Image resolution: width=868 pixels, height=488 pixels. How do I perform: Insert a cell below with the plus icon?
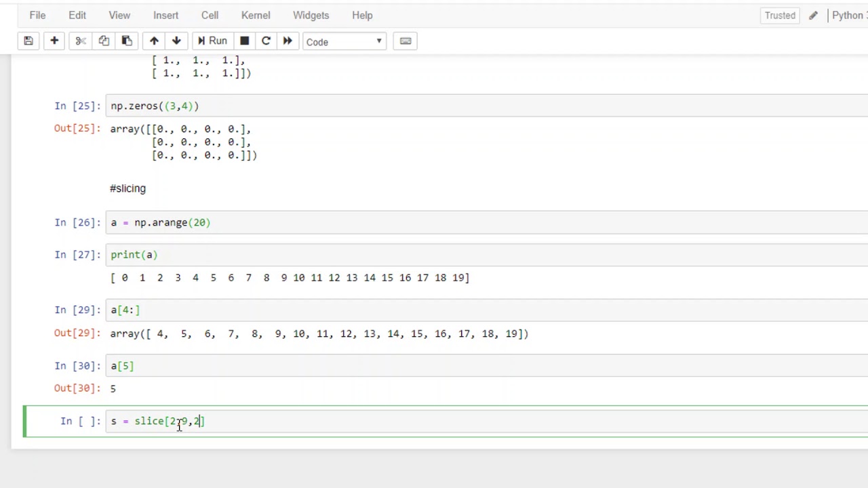54,41
